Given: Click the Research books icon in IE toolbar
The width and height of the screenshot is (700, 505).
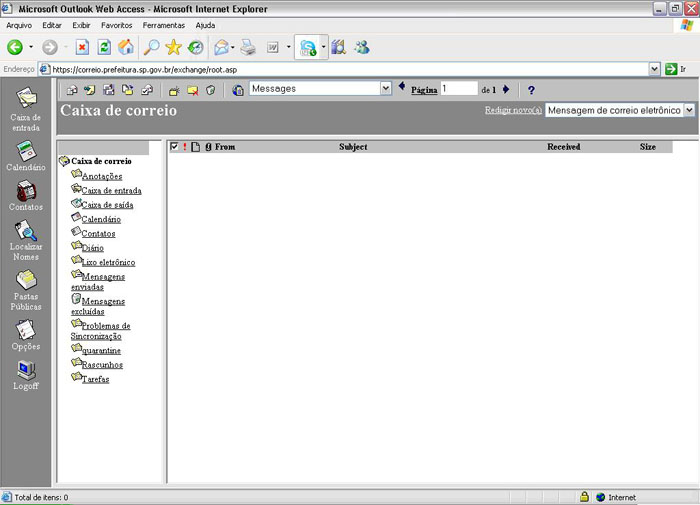Looking at the screenshot, I should (339, 47).
